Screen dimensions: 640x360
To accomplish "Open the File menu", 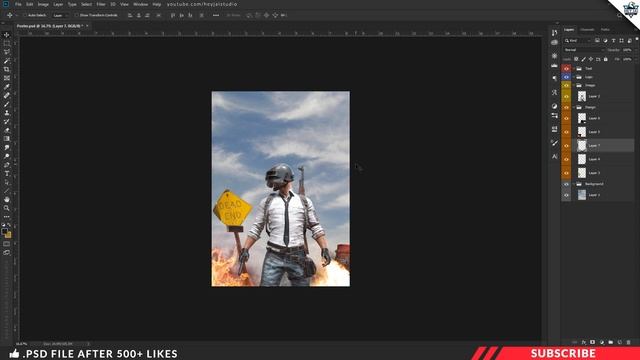I will [18, 4].
